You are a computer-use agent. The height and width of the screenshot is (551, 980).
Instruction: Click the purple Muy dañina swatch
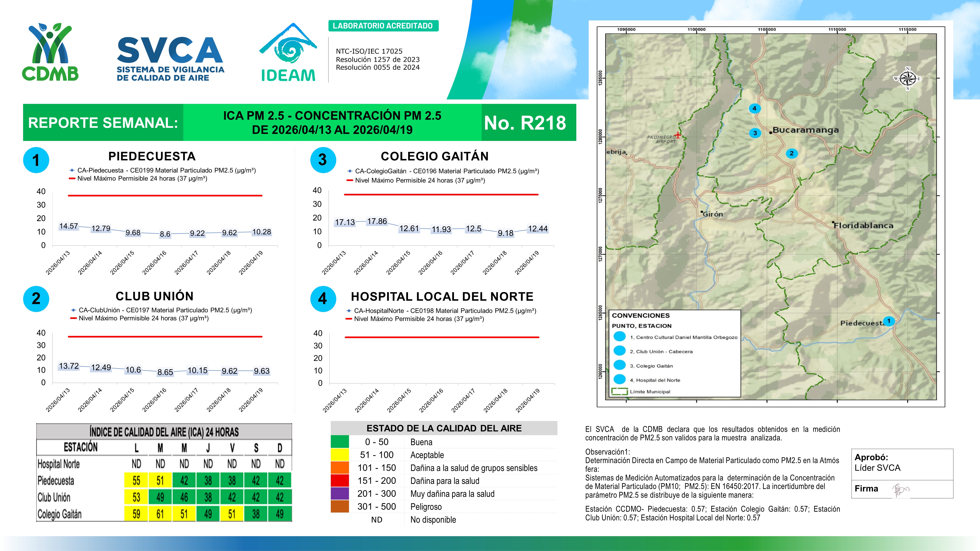[339, 493]
